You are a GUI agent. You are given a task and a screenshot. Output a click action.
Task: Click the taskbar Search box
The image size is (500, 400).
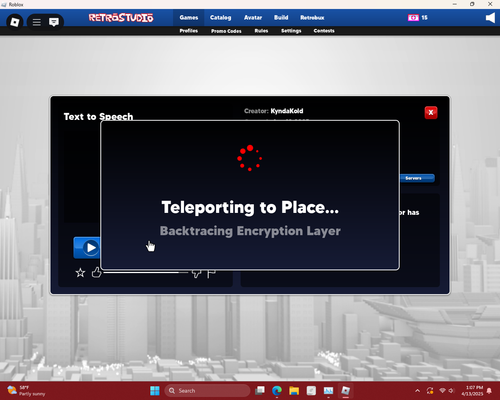(207, 391)
